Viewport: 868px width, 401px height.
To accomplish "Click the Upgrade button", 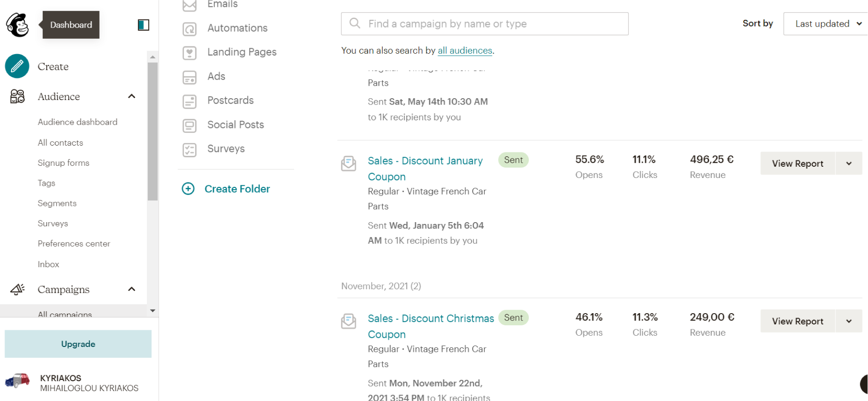I will (78, 344).
